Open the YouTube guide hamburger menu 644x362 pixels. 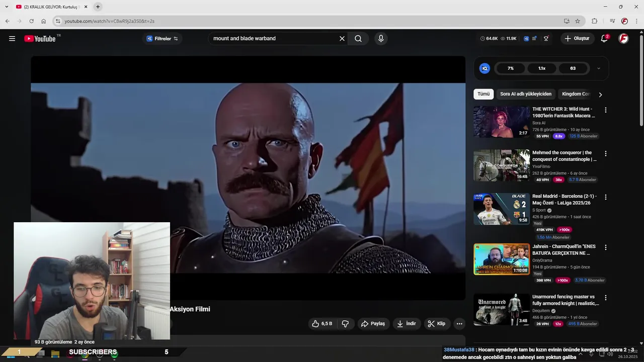[x=12, y=39]
